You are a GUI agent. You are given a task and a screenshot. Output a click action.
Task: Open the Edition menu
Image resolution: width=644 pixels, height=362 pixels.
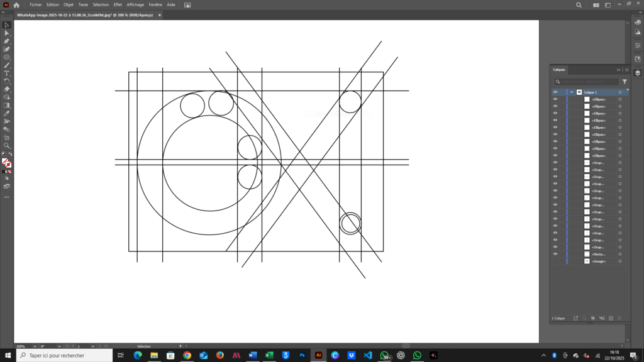53,5
